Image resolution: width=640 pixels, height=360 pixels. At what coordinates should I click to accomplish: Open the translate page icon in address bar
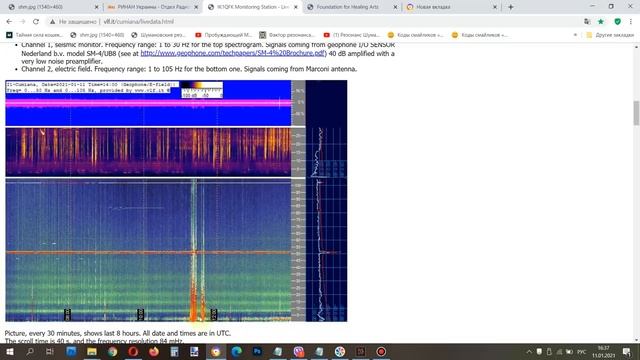point(587,22)
